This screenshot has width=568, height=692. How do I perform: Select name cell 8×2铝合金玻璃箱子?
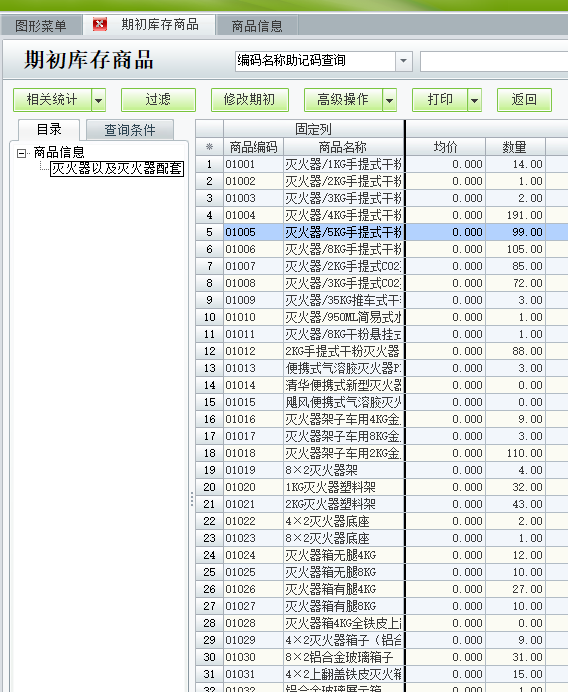pos(343,657)
